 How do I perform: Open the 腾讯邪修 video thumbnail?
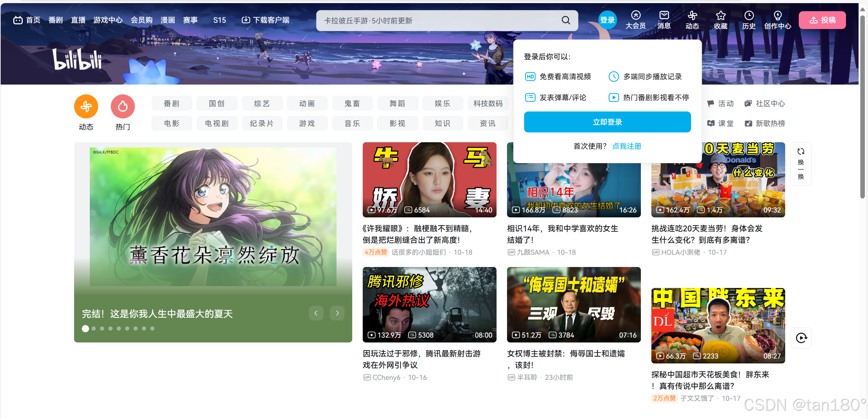point(429,304)
